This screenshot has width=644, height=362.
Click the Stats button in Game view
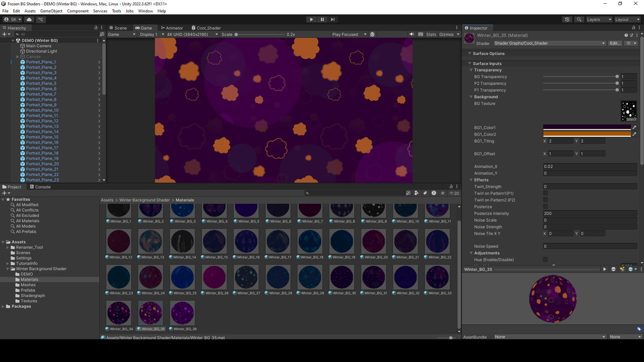431,34
